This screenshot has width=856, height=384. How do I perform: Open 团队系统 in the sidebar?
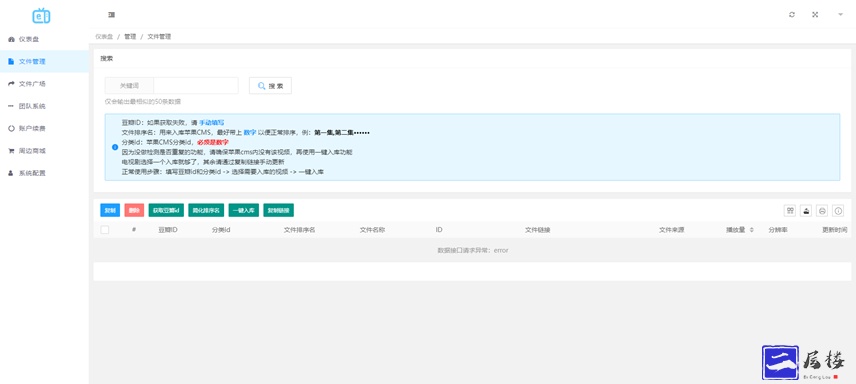pos(44,106)
